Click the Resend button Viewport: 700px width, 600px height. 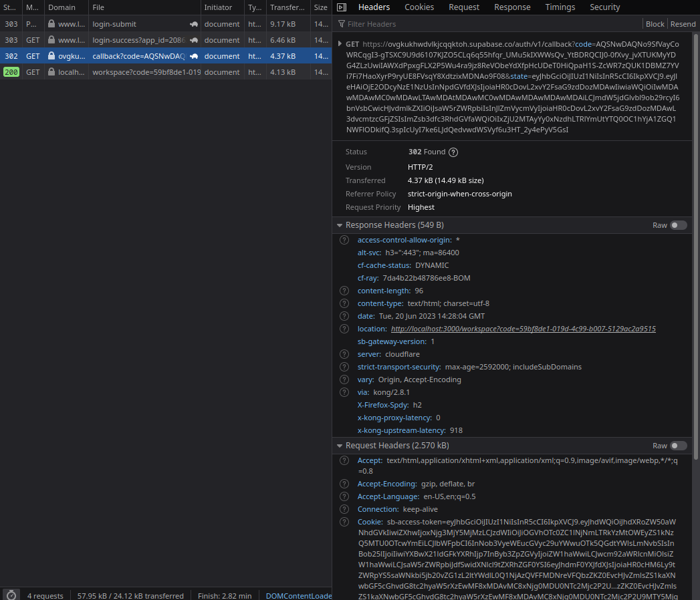click(683, 23)
